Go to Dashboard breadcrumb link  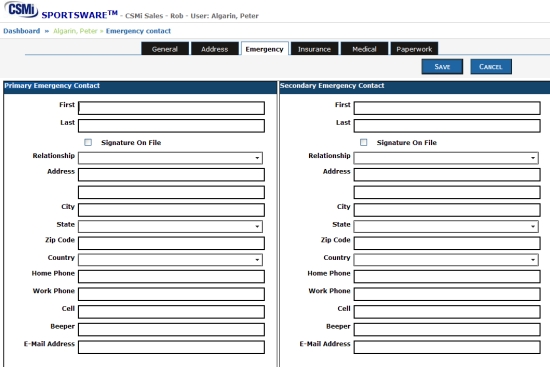22,31
